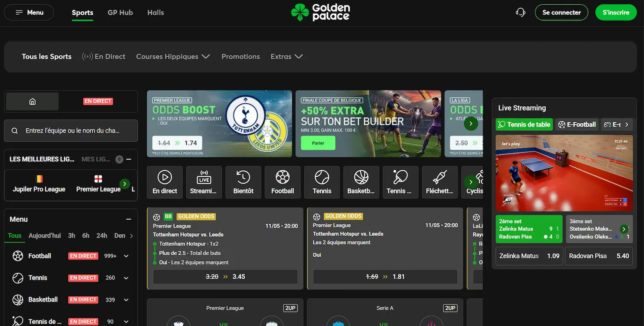The image size is (644, 326).
Task: Open the hamburger Menu button
Action: 29,12
